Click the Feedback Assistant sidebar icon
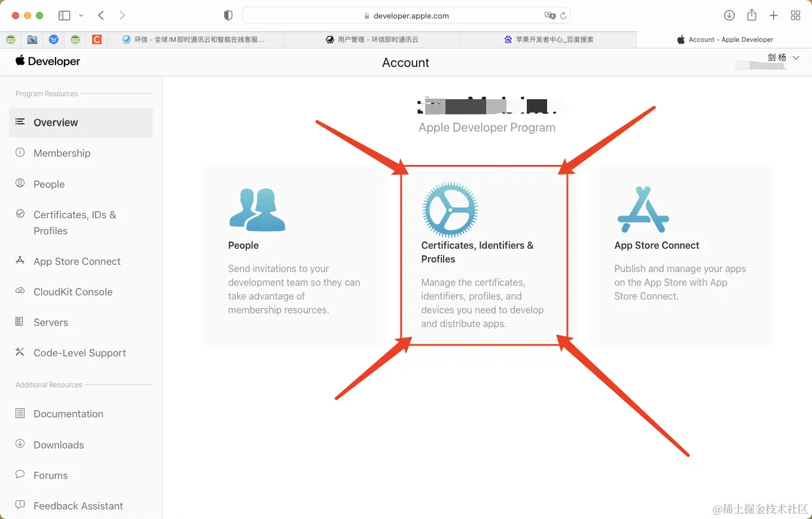Viewport: 812px width, 519px height. pos(20,505)
